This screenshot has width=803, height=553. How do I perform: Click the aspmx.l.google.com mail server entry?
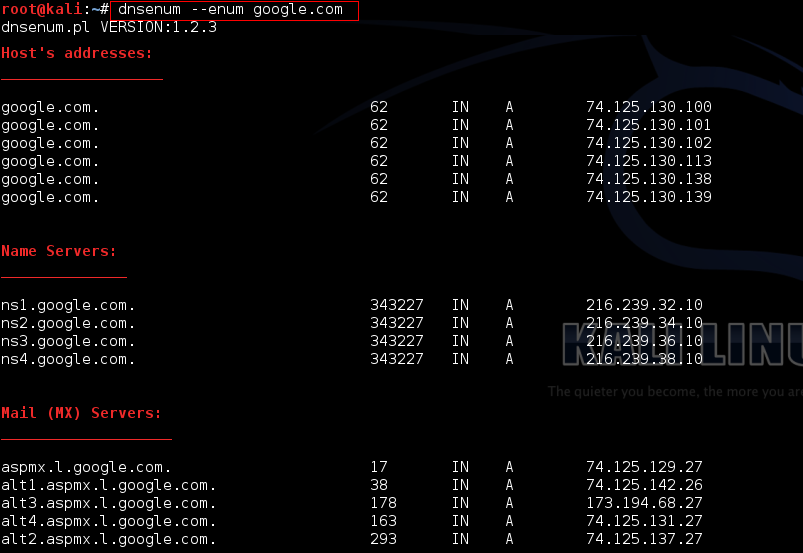click(x=86, y=467)
